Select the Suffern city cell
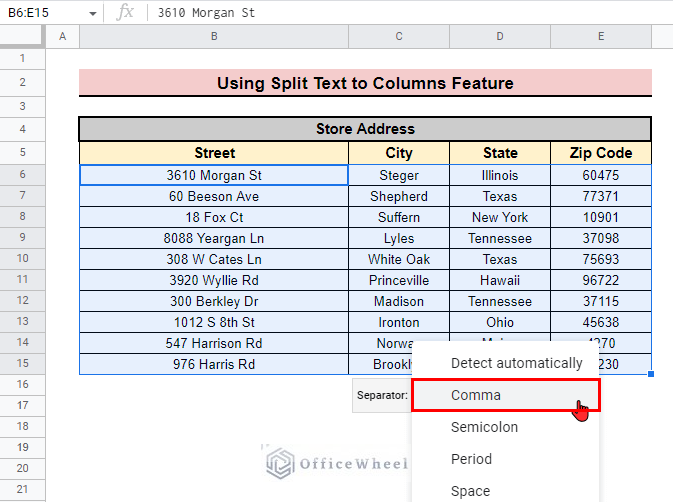The image size is (673, 502). [399, 217]
